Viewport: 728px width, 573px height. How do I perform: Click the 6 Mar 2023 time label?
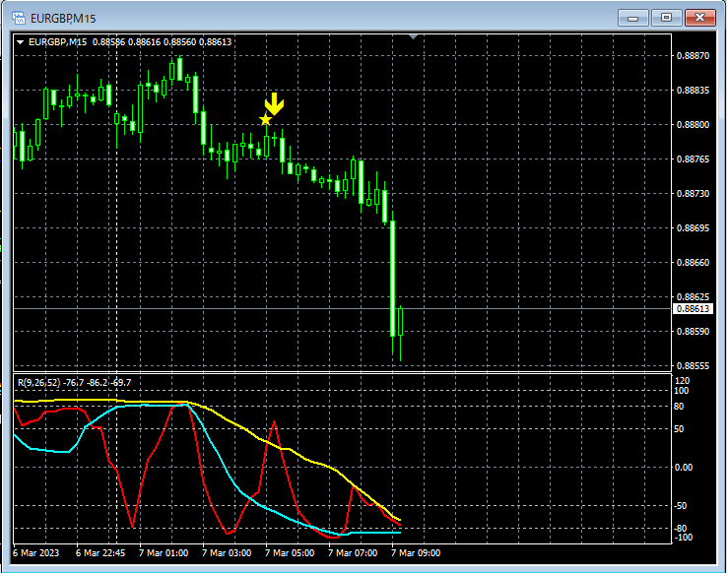click(x=36, y=553)
